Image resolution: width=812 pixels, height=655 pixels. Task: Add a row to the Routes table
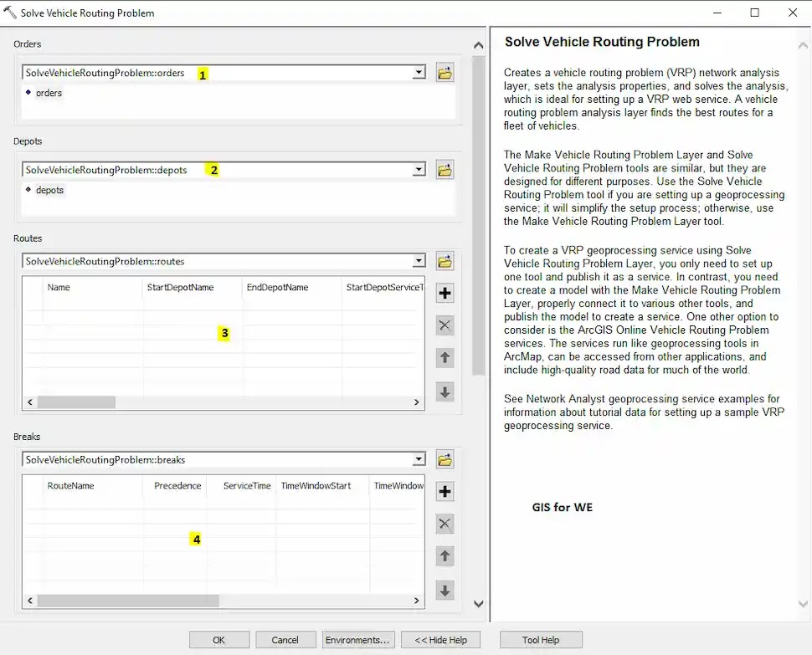[x=445, y=294]
